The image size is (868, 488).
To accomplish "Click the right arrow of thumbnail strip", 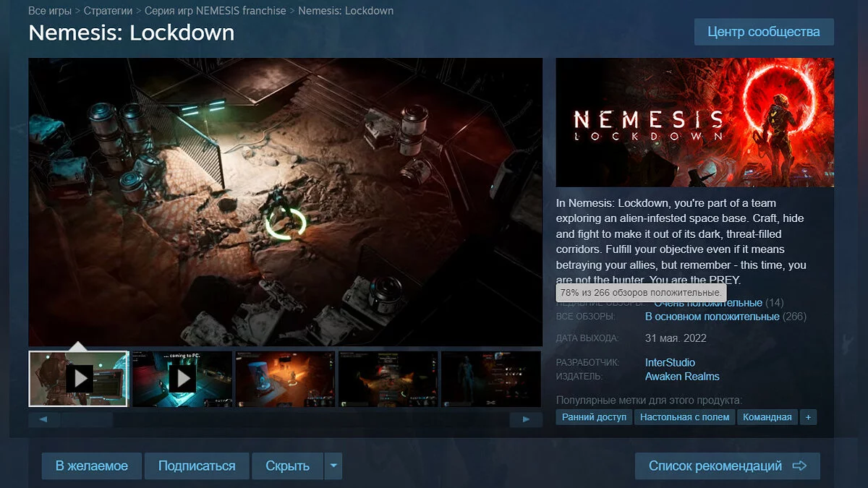I will click(x=526, y=419).
